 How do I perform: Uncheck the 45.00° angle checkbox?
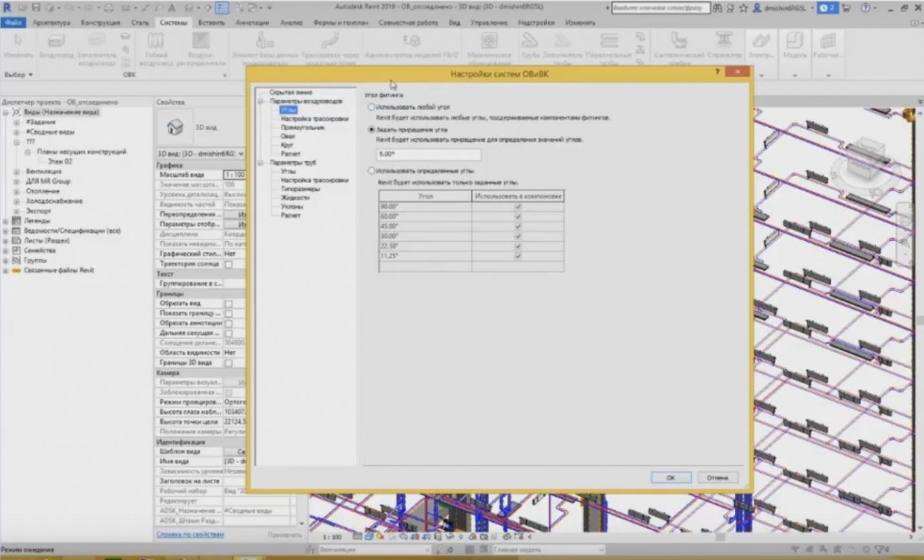coord(517,226)
